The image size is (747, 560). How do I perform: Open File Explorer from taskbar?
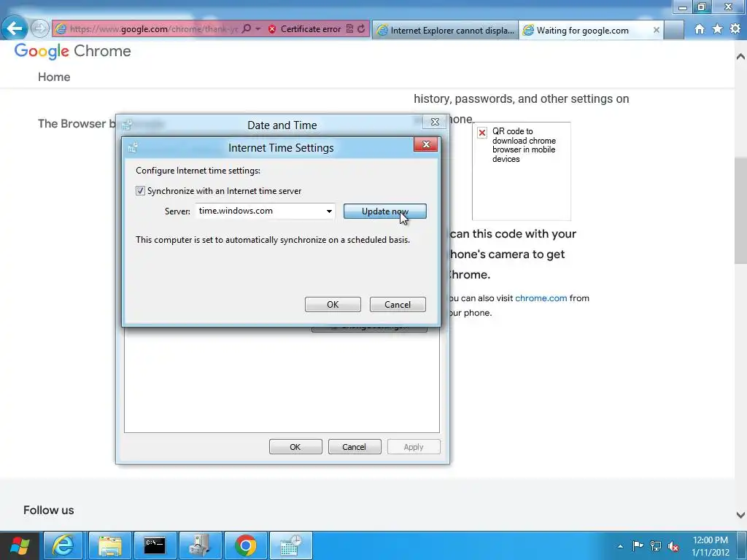click(x=109, y=545)
